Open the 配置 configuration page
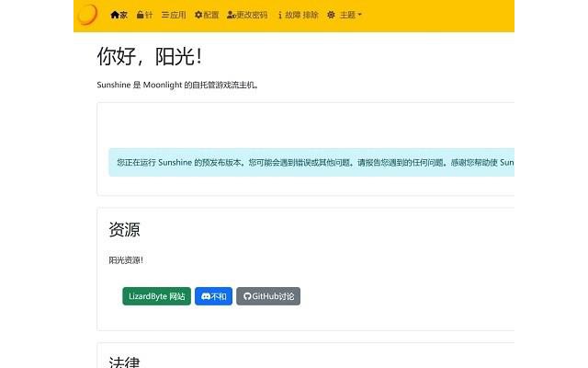The height and width of the screenshot is (368, 588). (x=207, y=15)
